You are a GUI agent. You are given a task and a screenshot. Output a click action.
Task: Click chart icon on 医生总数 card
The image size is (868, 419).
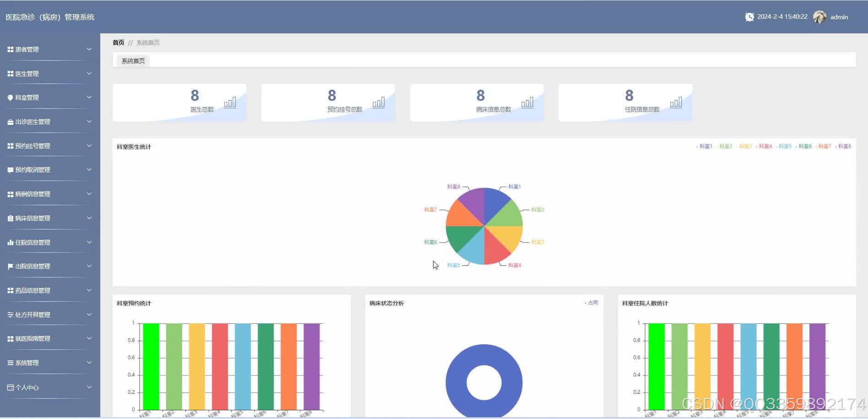point(230,102)
